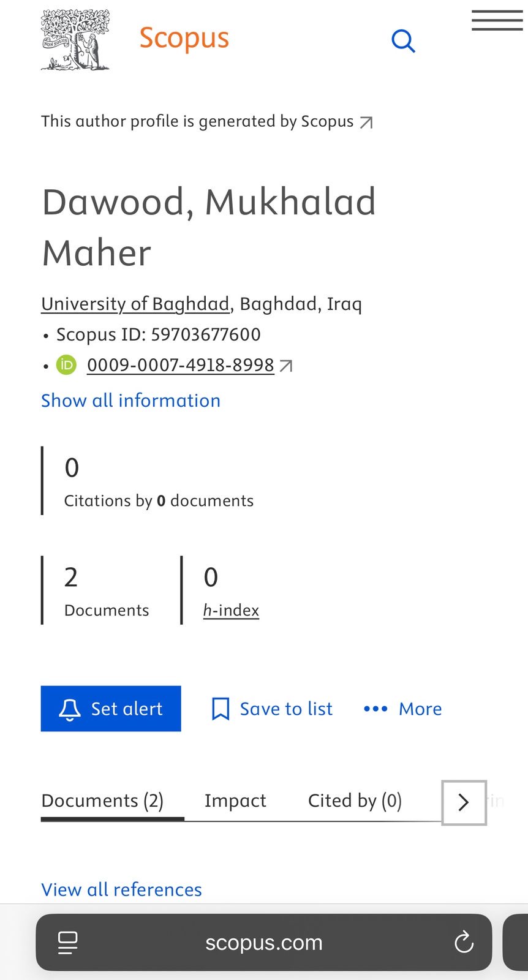Image resolution: width=528 pixels, height=980 pixels.
Task: Tap the scopus.com address field
Action: [264, 942]
